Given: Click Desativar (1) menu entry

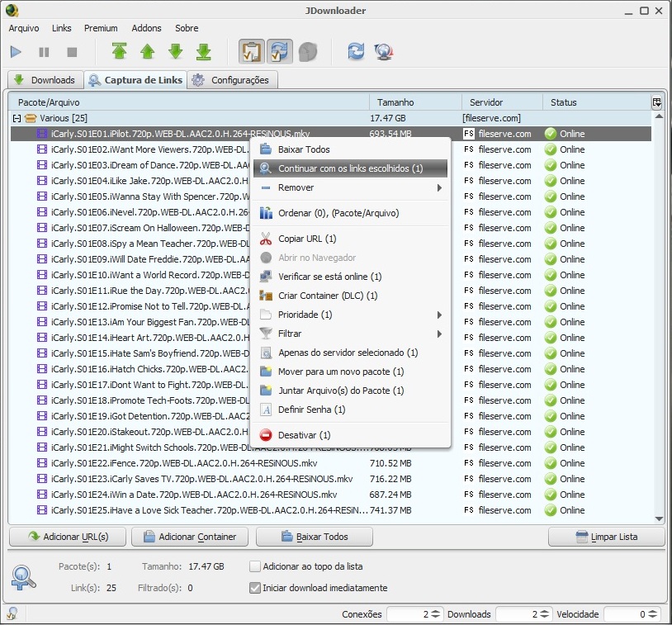Looking at the screenshot, I should (x=351, y=435).
